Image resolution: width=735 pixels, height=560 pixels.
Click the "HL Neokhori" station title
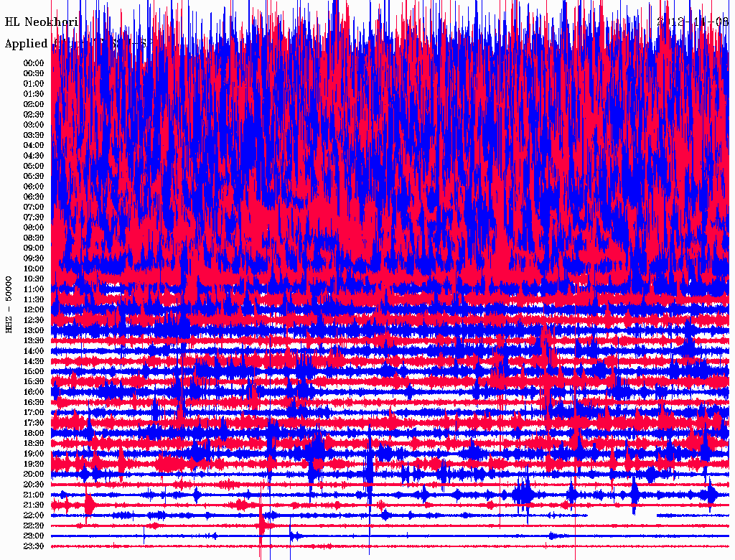(x=41, y=22)
